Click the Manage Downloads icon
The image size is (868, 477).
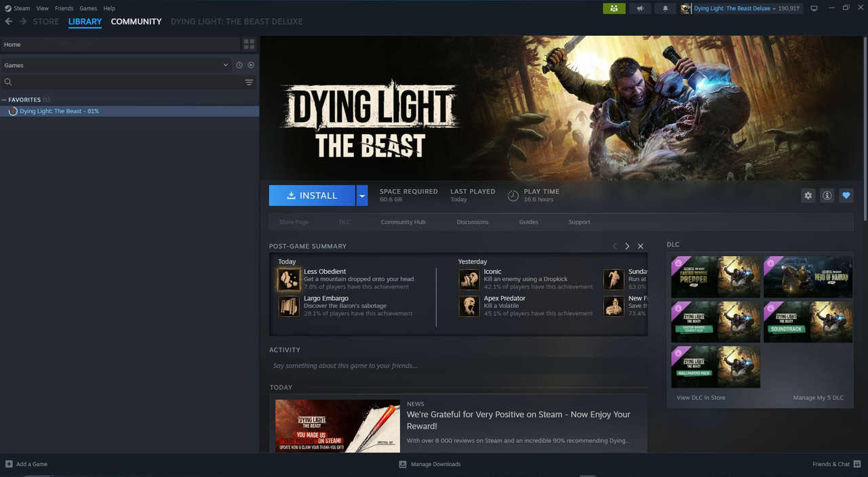pyautogui.click(x=403, y=464)
